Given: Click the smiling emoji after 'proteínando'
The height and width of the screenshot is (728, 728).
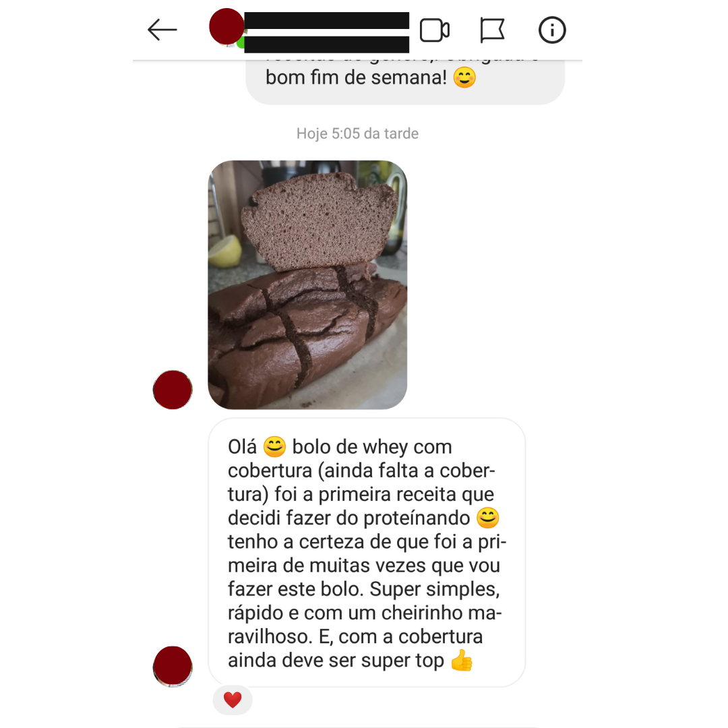Looking at the screenshot, I should (x=488, y=518).
